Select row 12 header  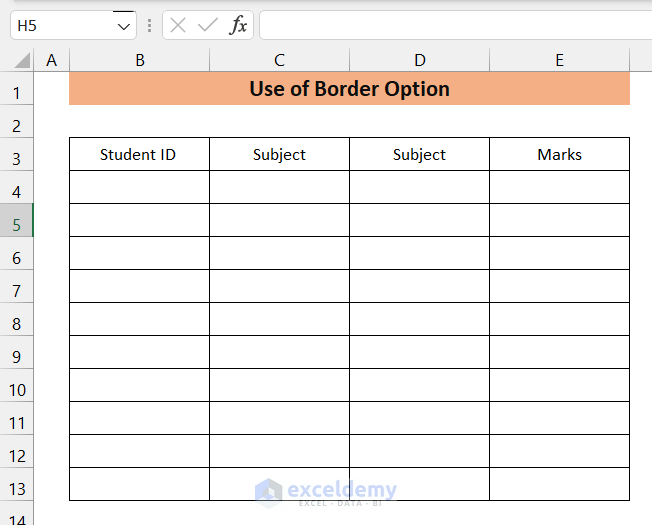tap(16, 451)
